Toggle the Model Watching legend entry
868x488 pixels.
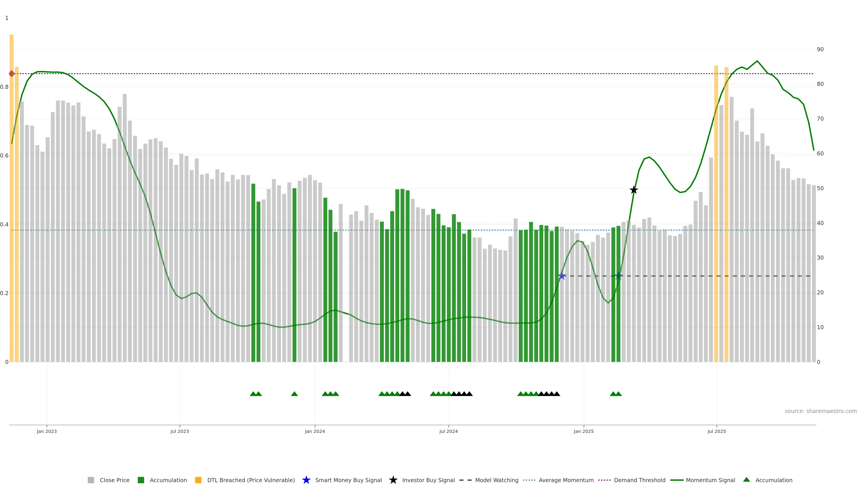click(497, 480)
